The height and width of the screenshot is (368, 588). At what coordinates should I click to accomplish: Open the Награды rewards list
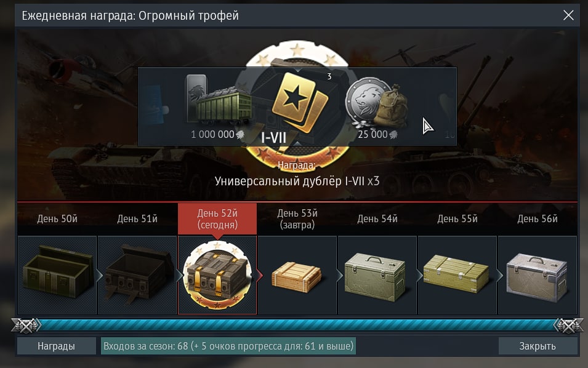[56, 346]
